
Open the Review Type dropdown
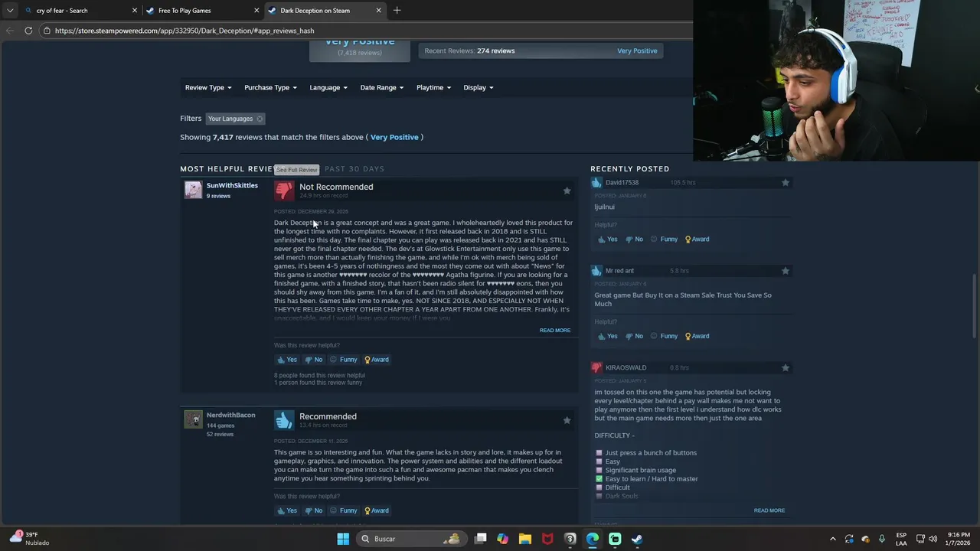click(207, 87)
